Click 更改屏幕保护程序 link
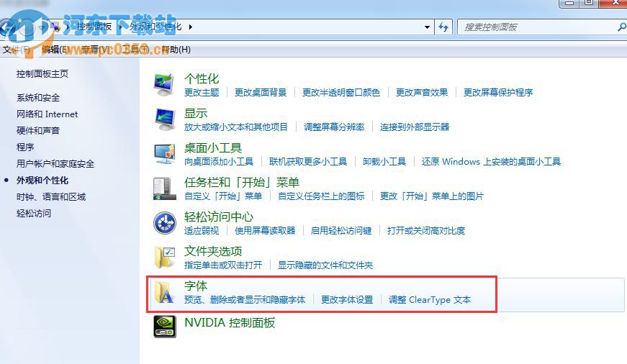The height and width of the screenshot is (364, 627). [498, 93]
